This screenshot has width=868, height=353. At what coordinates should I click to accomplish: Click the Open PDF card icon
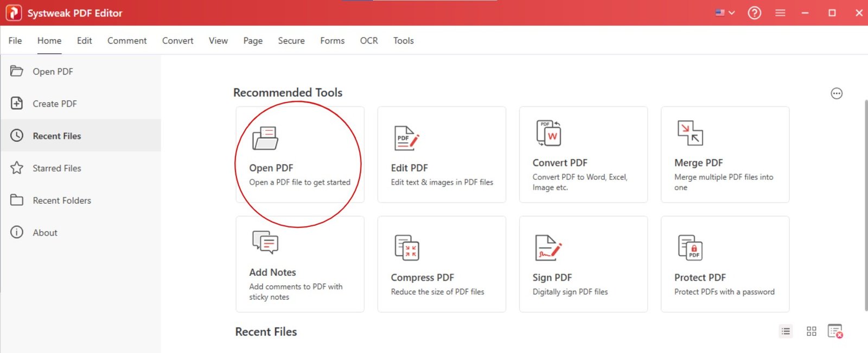pos(265,138)
